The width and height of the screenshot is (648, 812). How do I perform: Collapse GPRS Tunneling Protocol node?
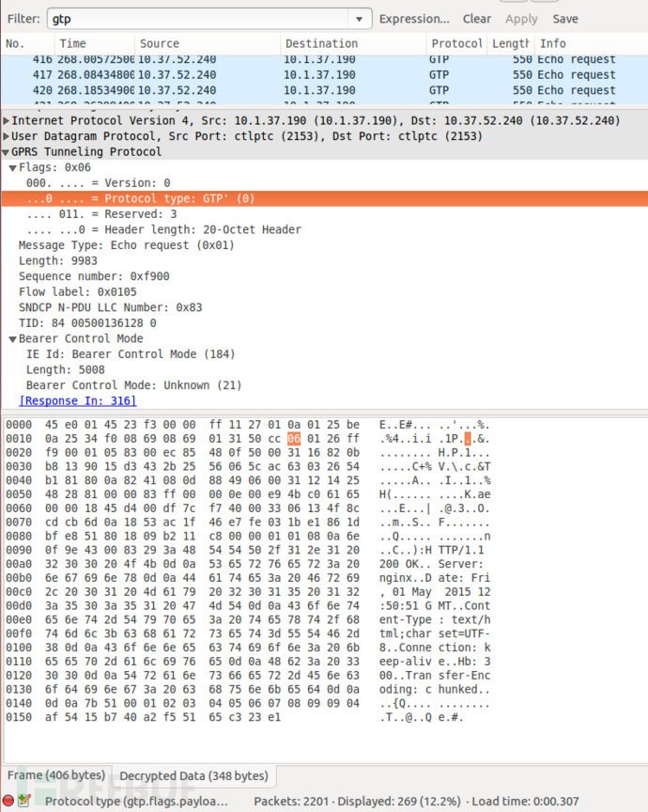7,151
